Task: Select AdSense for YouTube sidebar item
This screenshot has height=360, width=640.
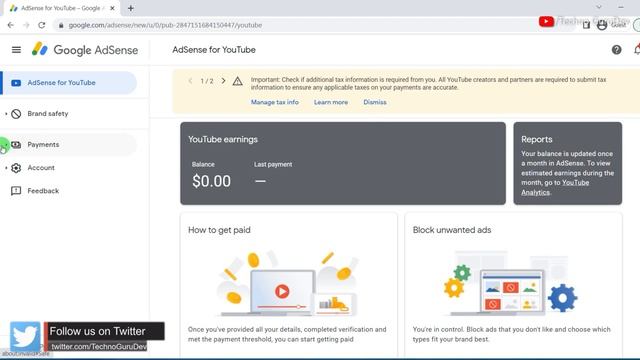Action: pyautogui.click(x=69, y=83)
